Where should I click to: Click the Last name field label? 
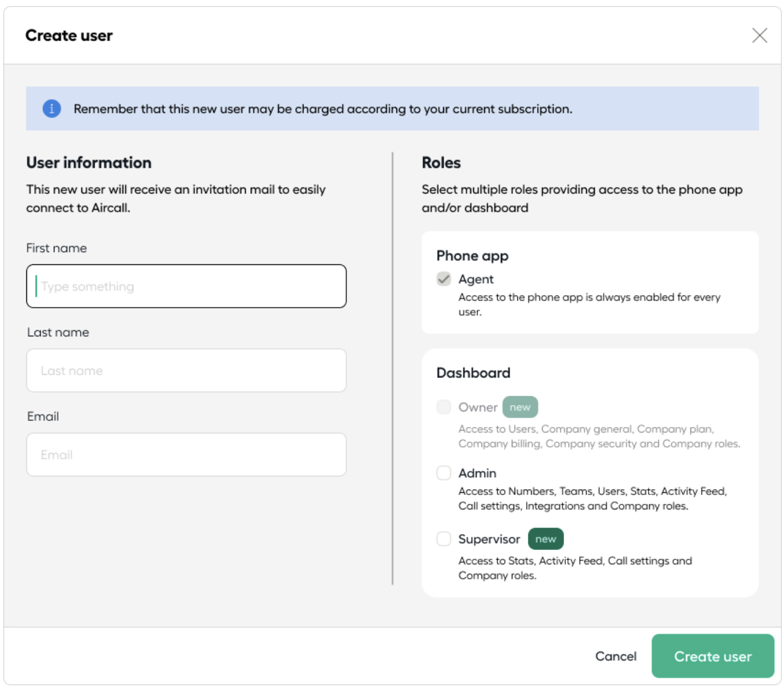pyautogui.click(x=58, y=332)
